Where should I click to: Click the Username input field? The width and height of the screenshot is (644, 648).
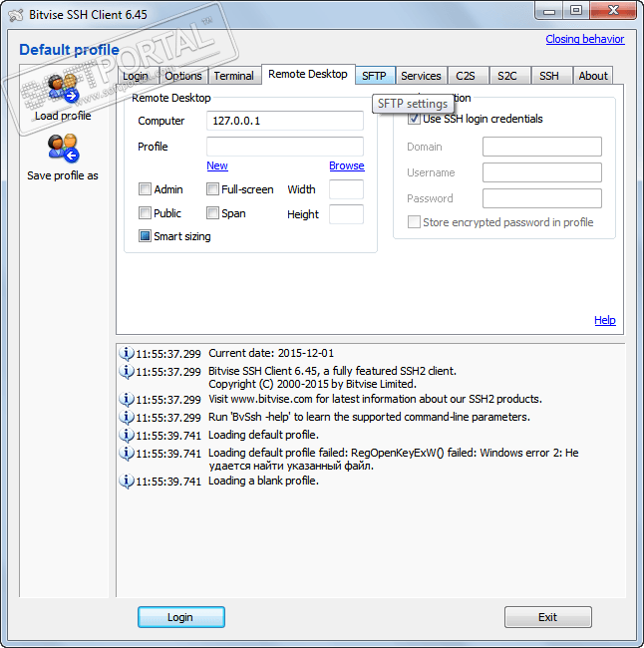[542, 172]
